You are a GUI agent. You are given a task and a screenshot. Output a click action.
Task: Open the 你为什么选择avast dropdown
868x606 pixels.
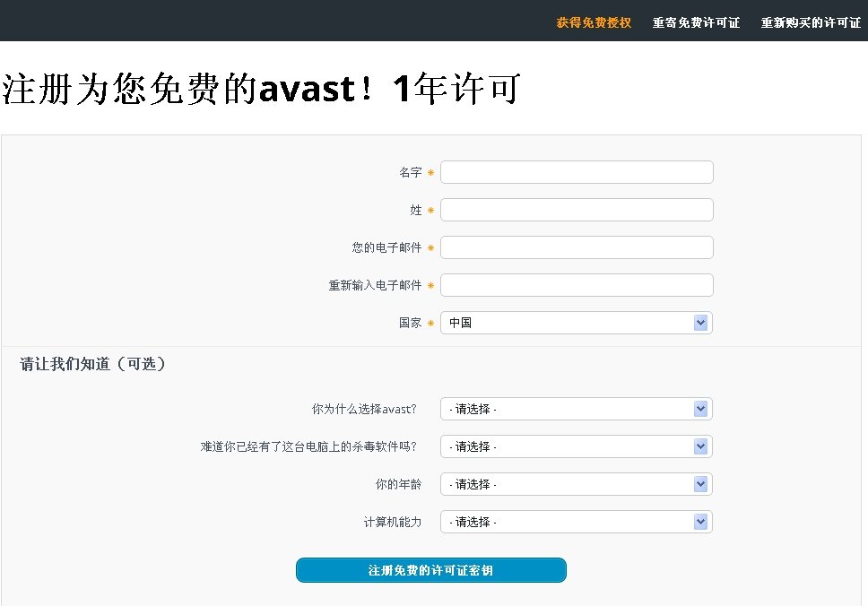(574, 408)
